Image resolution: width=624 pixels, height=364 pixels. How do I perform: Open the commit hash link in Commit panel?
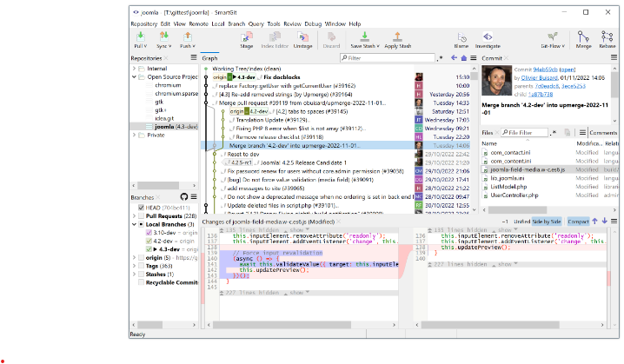545,69
